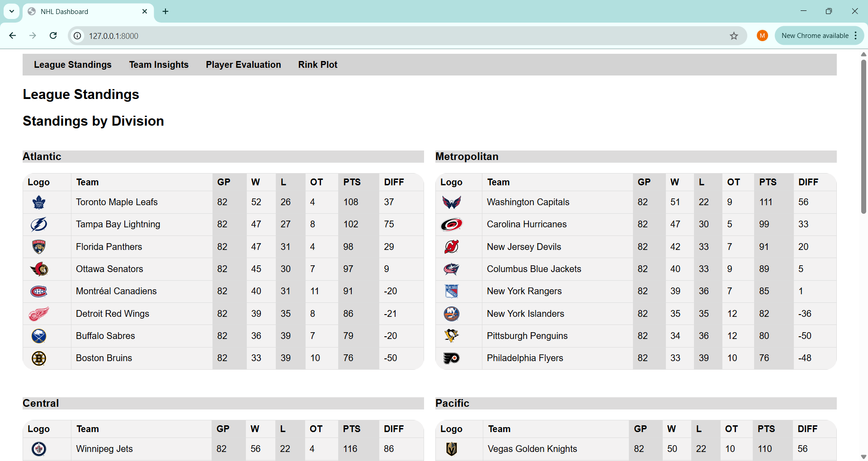The width and height of the screenshot is (868, 461).
Task: Click the Washington Capitals logo
Action: [452, 202]
